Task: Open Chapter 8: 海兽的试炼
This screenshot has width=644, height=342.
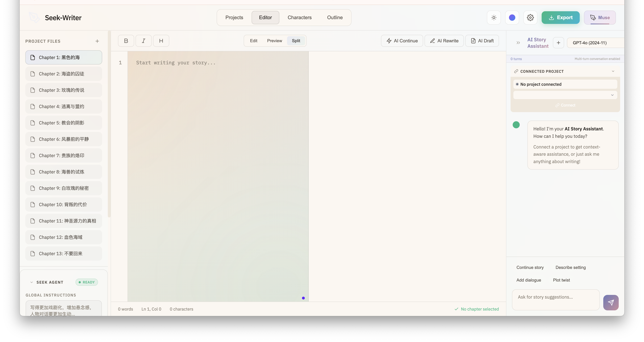Action: pos(64,172)
